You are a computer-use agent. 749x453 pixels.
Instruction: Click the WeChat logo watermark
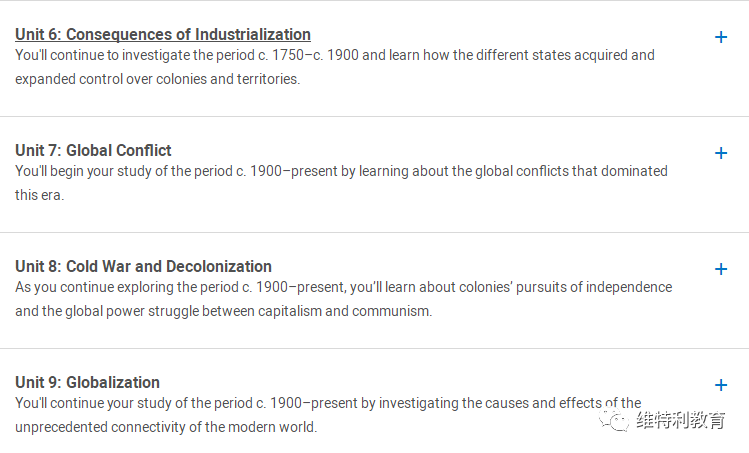pos(614,421)
